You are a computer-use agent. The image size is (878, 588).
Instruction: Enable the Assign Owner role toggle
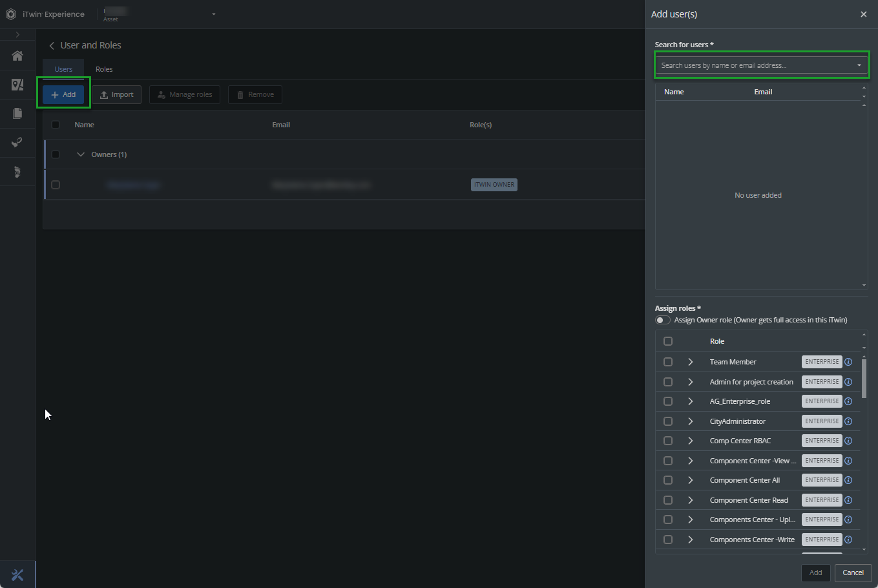pyautogui.click(x=662, y=320)
